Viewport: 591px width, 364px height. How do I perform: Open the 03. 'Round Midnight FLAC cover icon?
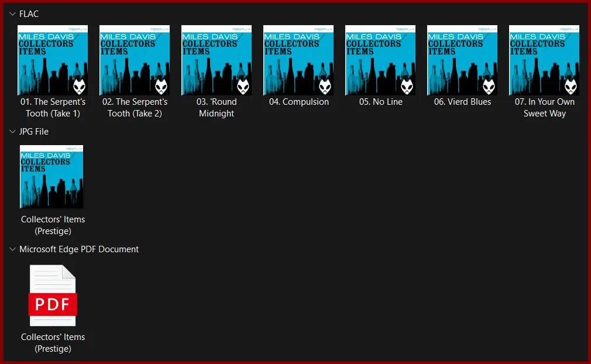(217, 60)
